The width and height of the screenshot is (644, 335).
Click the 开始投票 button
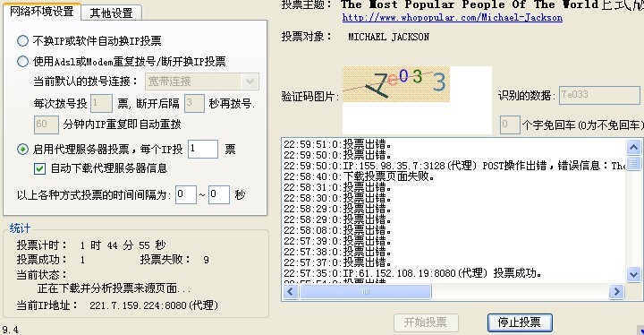tap(426, 322)
